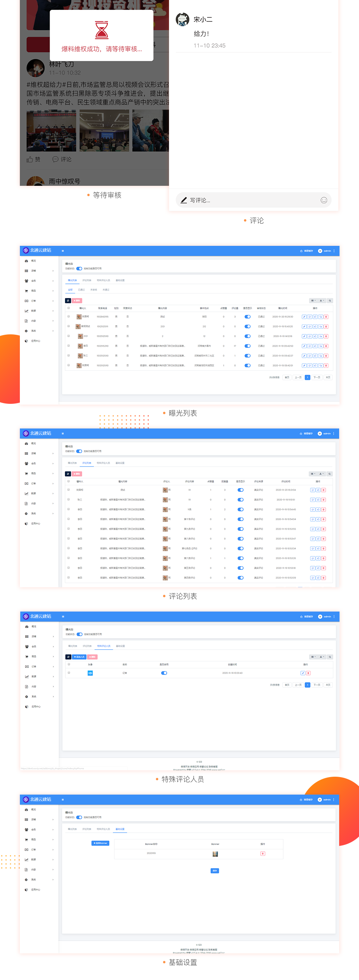Toggle display for exposure dated 2020-11-19 14:12:18
The height and width of the screenshot is (980, 359).
point(248,336)
